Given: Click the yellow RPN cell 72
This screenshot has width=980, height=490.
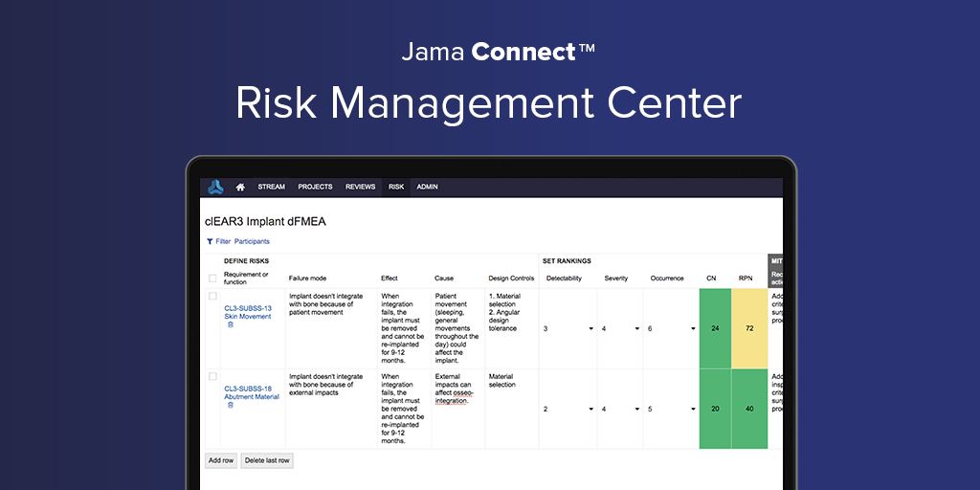Looking at the screenshot, I should (749, 328).
